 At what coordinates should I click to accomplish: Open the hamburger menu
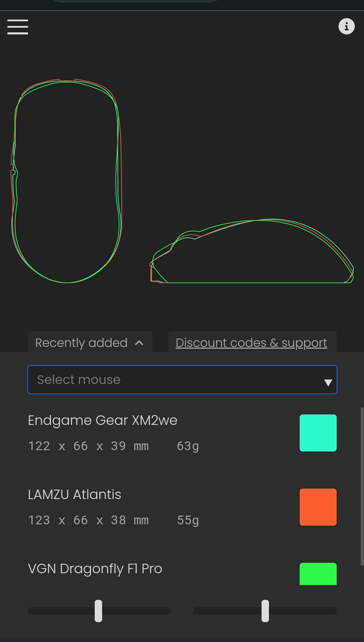pos(18,27)
